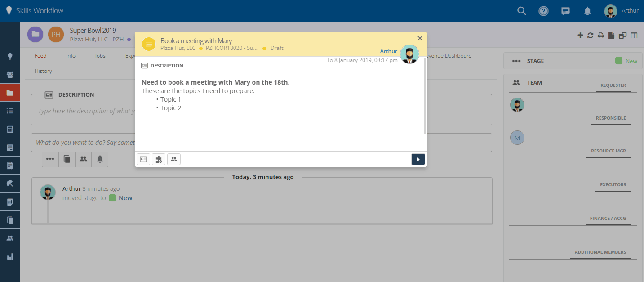Click the plus add icon in toolbar
This screenshot has height=282, width=644.
coord(580,36)
